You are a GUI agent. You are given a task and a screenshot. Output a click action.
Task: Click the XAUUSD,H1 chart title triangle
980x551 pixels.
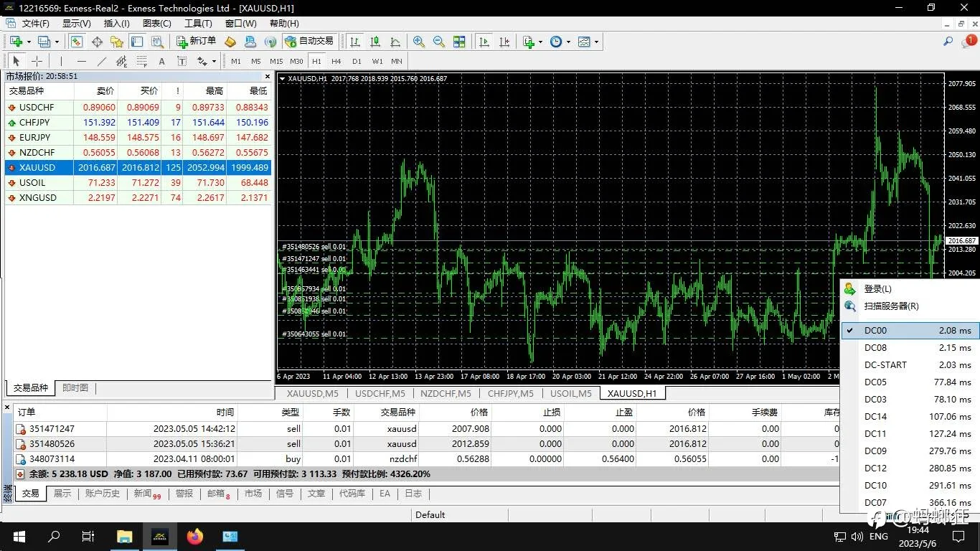[x=282, y=78]
